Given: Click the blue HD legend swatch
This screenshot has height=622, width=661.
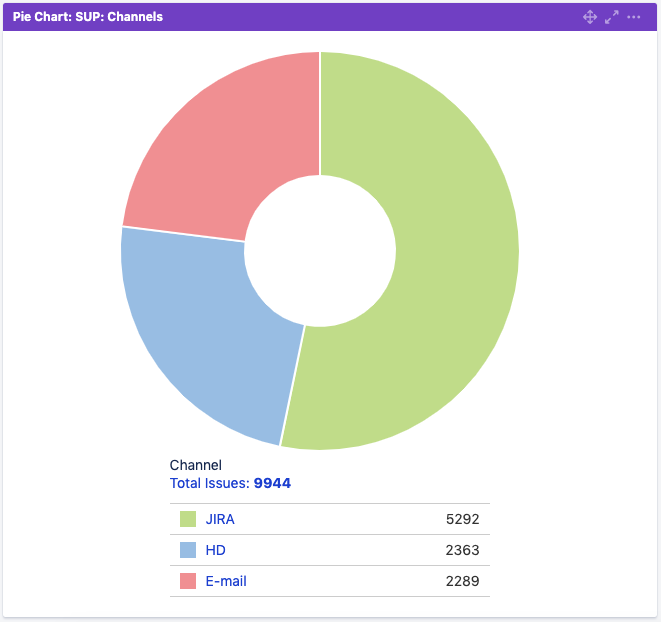Looking at the screenshot, I should click(188, 550).
